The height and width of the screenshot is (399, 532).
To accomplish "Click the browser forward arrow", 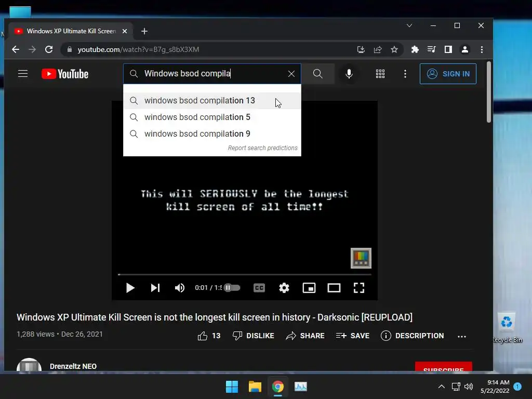I will point(32,49).
